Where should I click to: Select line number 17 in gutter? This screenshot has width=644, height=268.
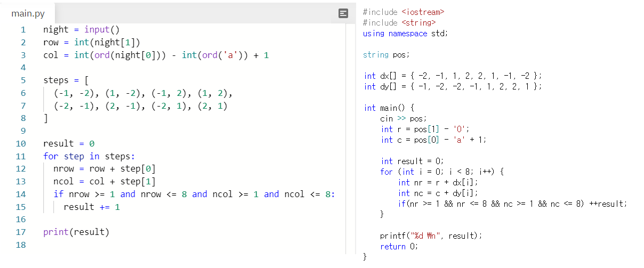tap(21, 232)
